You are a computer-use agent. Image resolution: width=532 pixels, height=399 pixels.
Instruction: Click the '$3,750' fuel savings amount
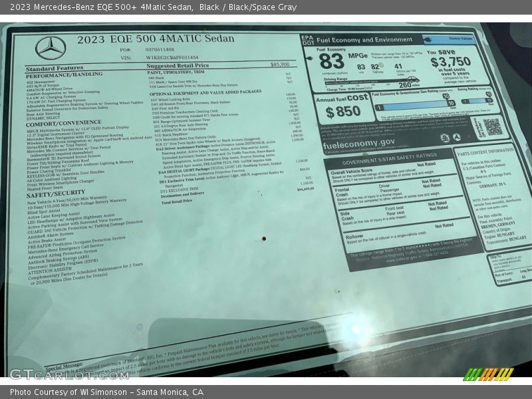pos(451,61)
